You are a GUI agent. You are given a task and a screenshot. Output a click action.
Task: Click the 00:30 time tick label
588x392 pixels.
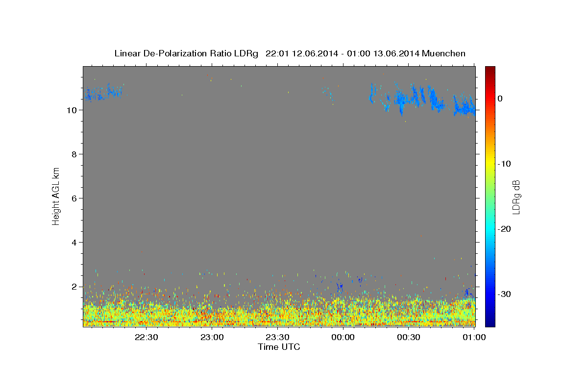(x=408, y=337)
